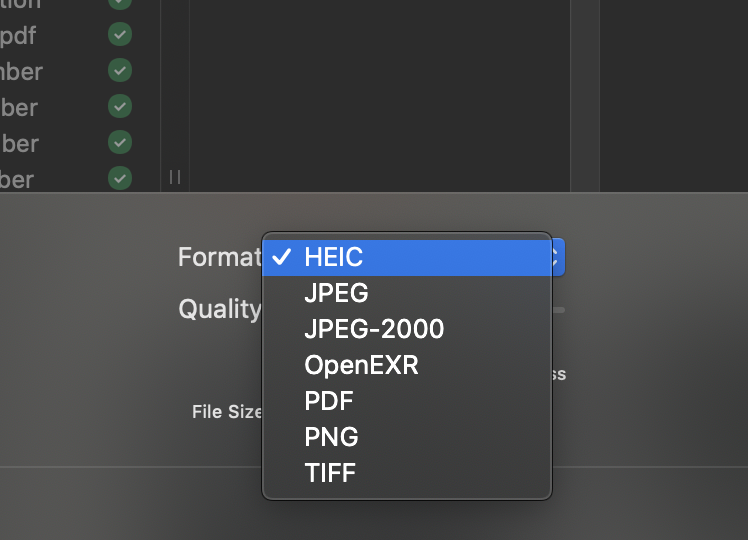Click the File Size label

(227, 411)
